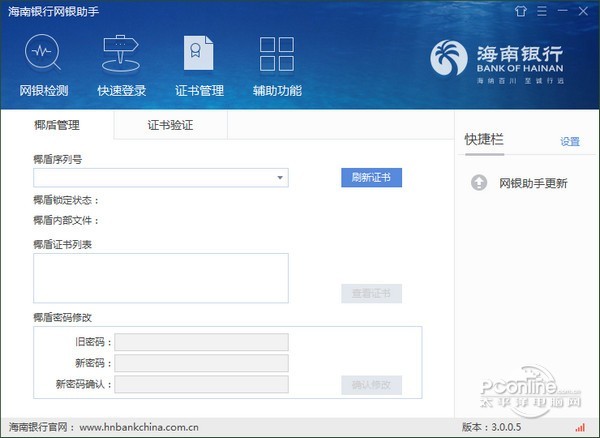
Task: Open the 快速登录 signpost icon
Action: [x=121, y=54]
